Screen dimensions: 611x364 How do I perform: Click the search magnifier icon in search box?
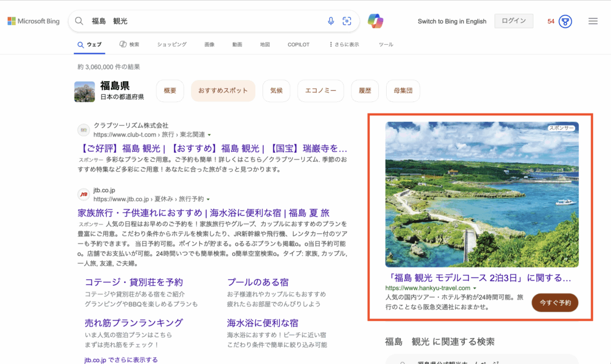(79, 21)
